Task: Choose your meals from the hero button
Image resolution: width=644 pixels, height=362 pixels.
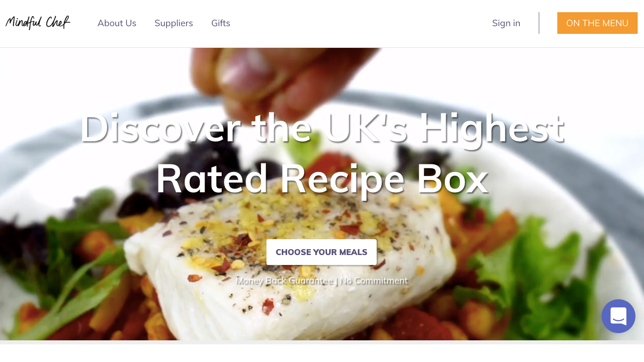Action: [x=322, y=252]
